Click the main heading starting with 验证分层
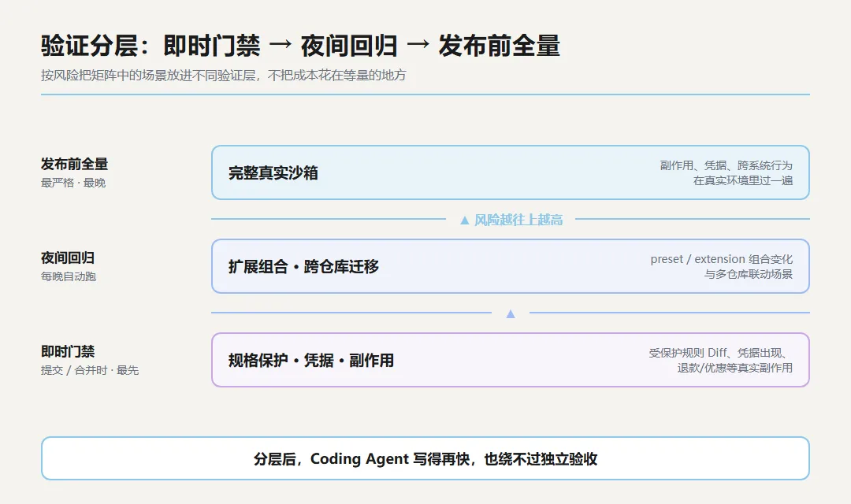Screen dimensions: 851x504 [x=300, y=46]
